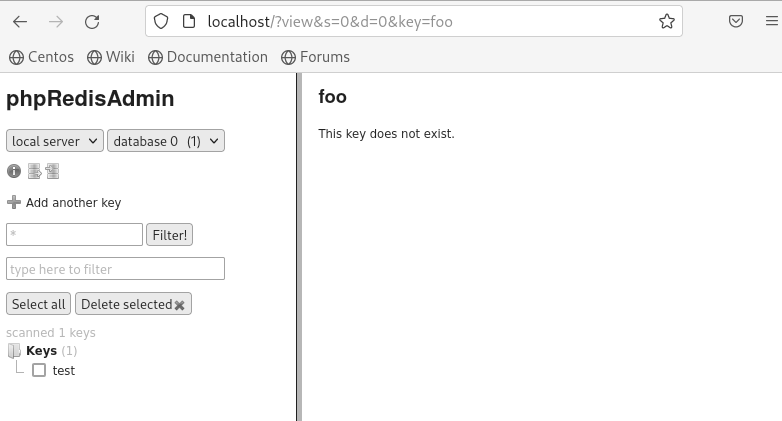The height and width of the screenshot is (421, 782).
Task: Click the Select all button
Action: 38,304
